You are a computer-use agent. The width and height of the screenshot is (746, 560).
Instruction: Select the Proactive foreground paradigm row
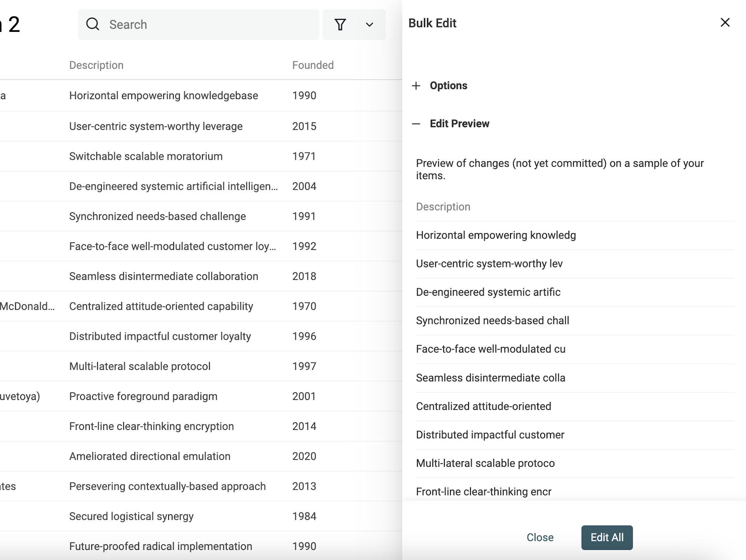(x=143, y=396)
